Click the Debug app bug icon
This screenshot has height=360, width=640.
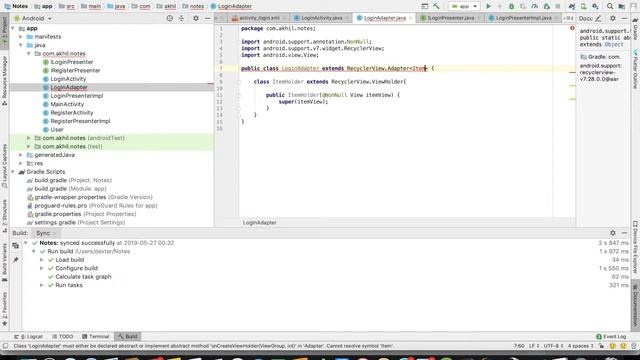511,6
